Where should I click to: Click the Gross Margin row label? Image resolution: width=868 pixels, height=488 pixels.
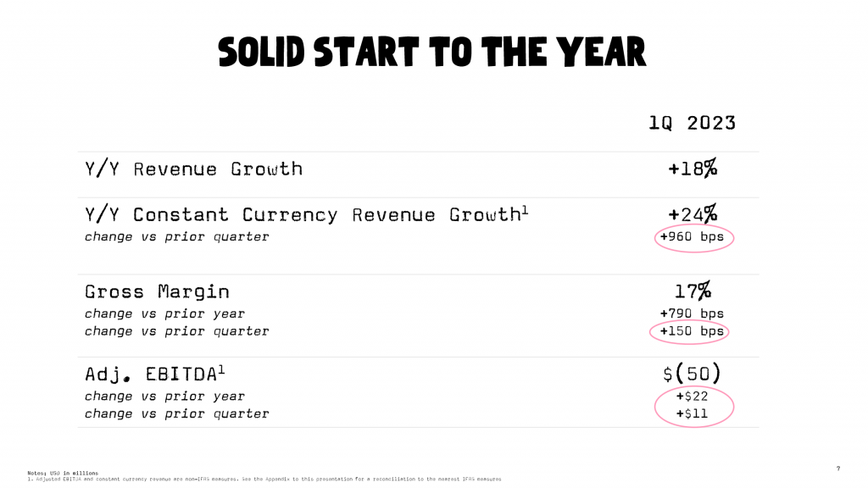157,291
